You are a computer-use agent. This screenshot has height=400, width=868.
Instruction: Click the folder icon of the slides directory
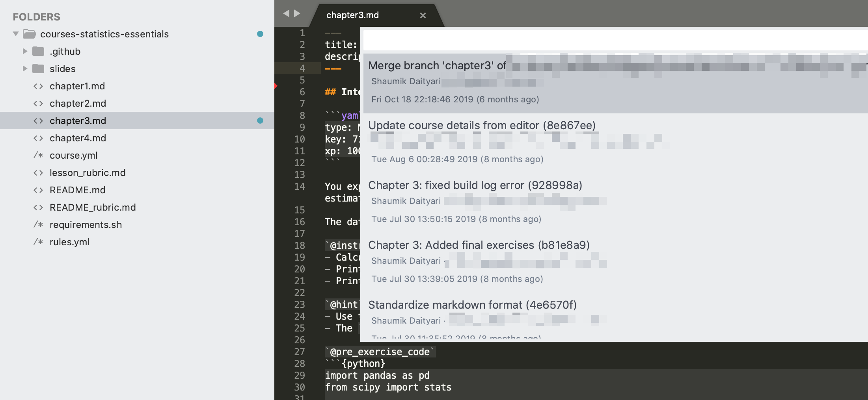pyautogui.click(x=38, y=69)
